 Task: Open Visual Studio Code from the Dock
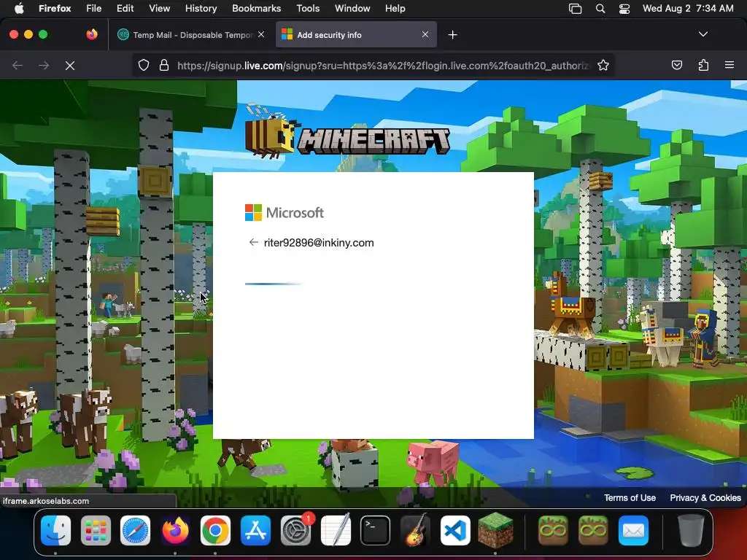click(455, 531)
